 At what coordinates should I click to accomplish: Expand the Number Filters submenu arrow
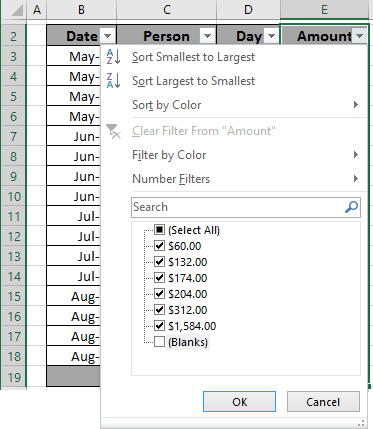[356, 179]
